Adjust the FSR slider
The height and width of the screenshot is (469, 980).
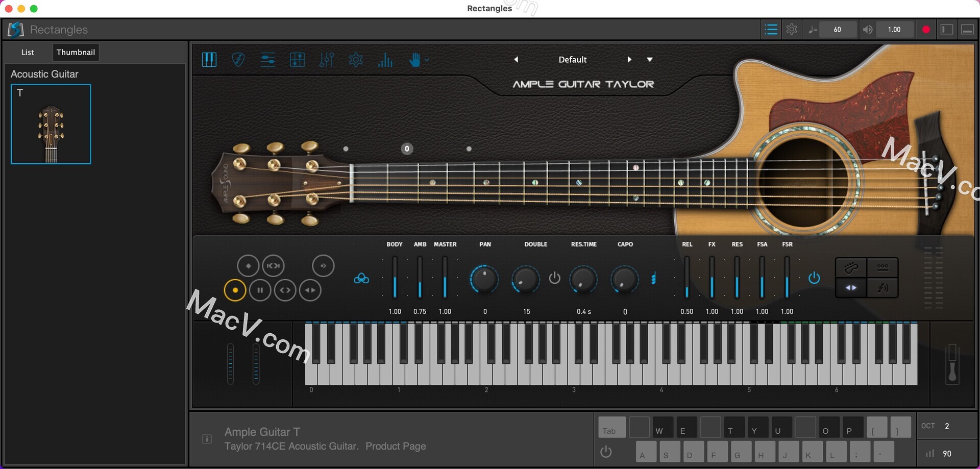787,278
